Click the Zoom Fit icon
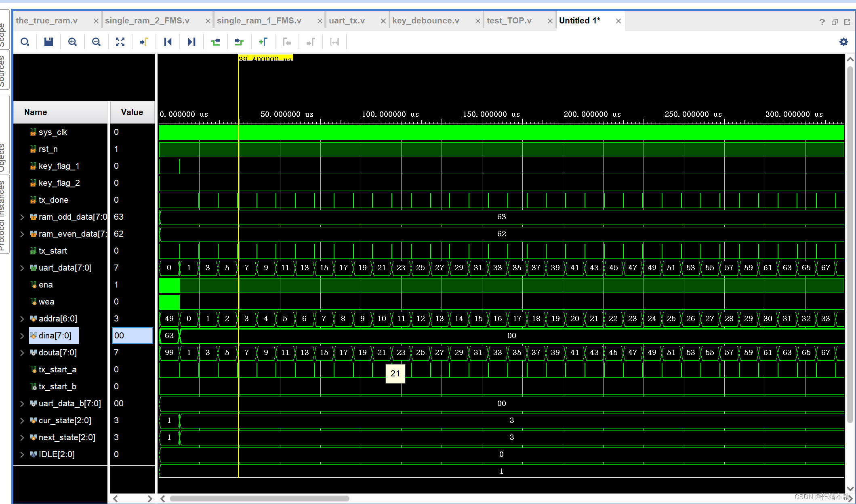The height and width of the screenshot is (504, 856). tap(120, 42)
